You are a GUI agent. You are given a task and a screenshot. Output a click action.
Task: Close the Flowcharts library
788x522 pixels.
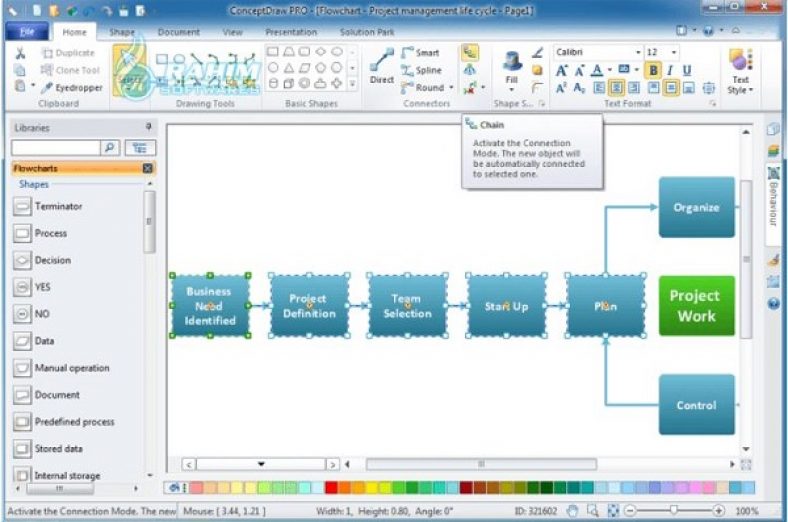pos(147,168)
